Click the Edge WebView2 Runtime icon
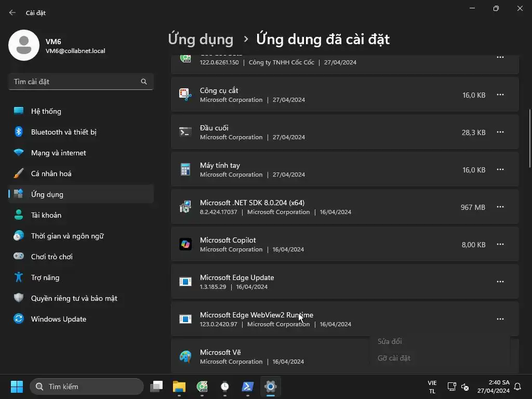The image size is (532, 399). point(185,319)
